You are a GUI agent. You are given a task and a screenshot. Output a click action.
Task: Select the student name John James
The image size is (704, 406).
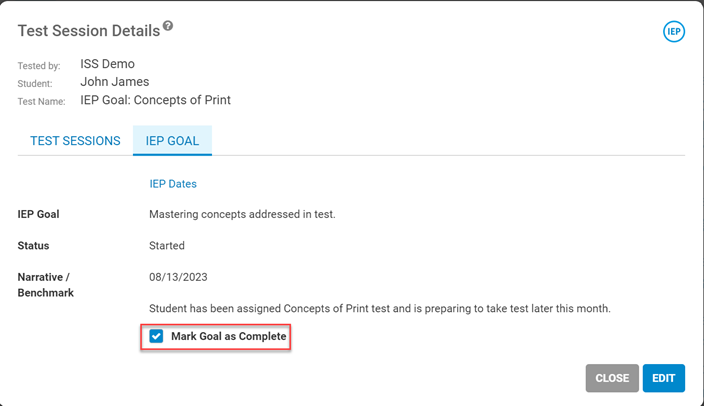[114, 82]
